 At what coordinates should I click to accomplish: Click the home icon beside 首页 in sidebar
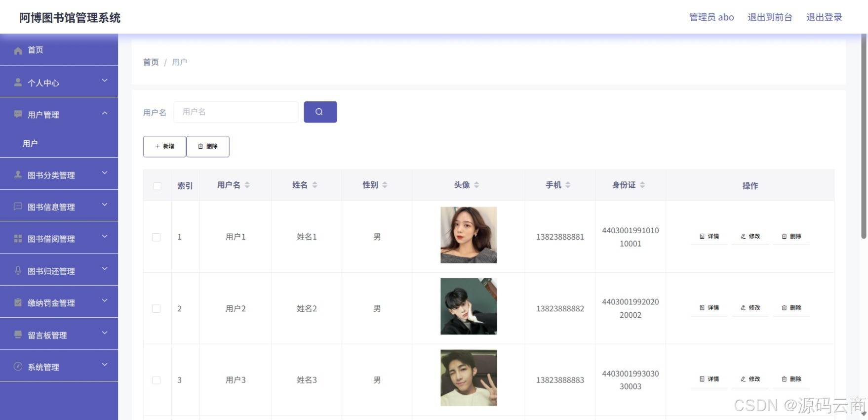coord(18,51)
